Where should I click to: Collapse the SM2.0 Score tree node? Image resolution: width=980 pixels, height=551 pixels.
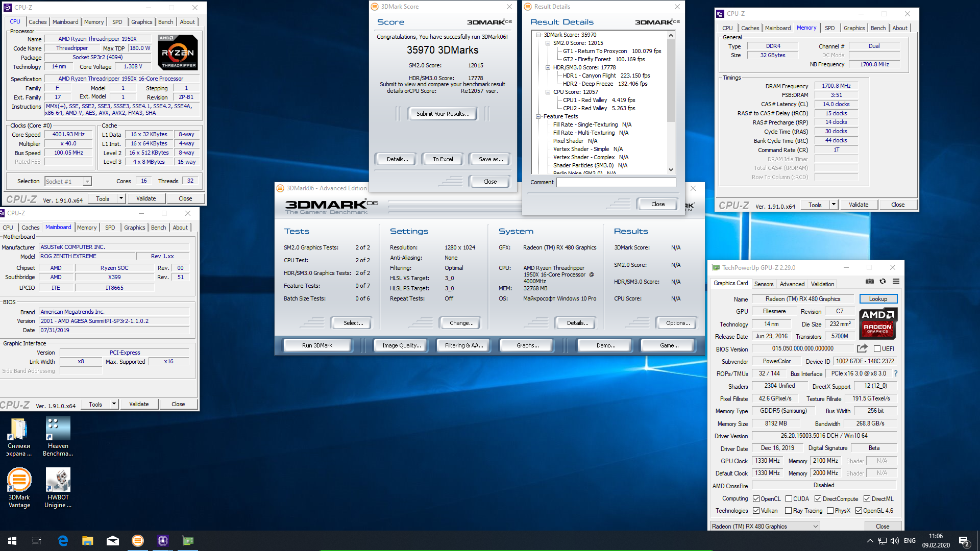point(548,43)
